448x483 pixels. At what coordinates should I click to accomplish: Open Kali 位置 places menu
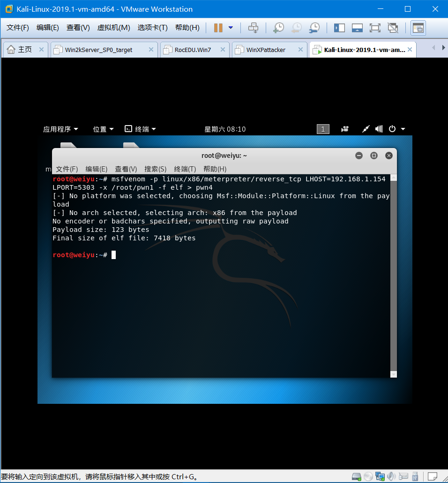[x=103, y=129]
